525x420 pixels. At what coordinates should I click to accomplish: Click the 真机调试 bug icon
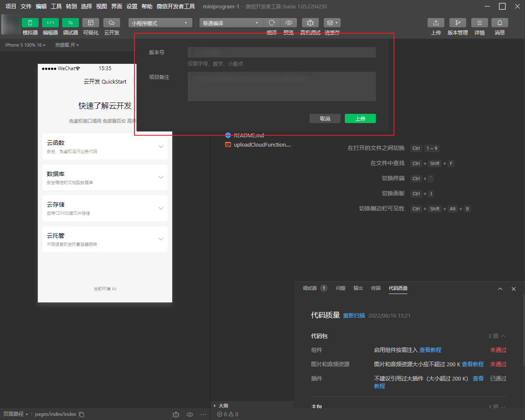(x=310, y=23)
